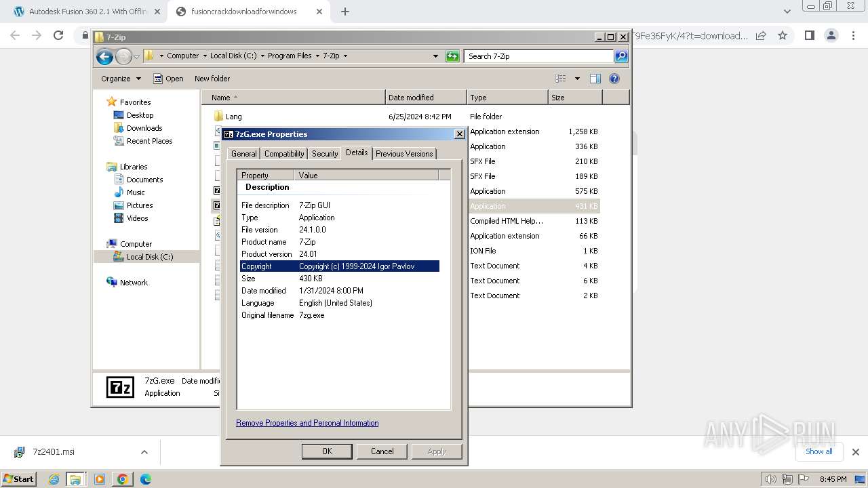Open media player taskbar icon

coord(100,479)
